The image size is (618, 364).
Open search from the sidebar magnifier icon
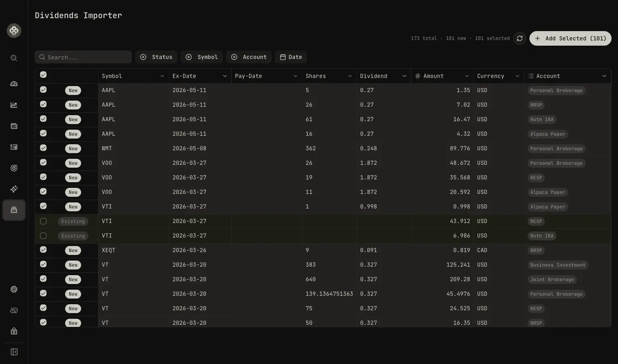point(14,58)
